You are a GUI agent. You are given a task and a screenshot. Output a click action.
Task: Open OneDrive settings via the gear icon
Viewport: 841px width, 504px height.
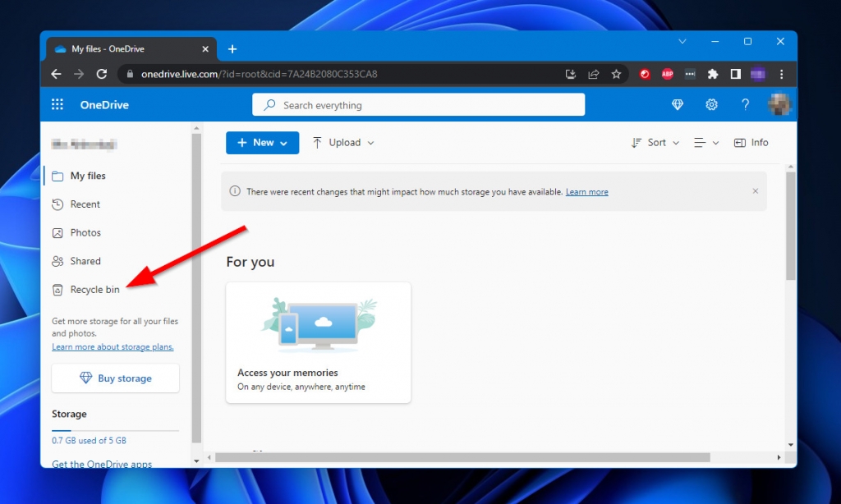coord(711,104)
